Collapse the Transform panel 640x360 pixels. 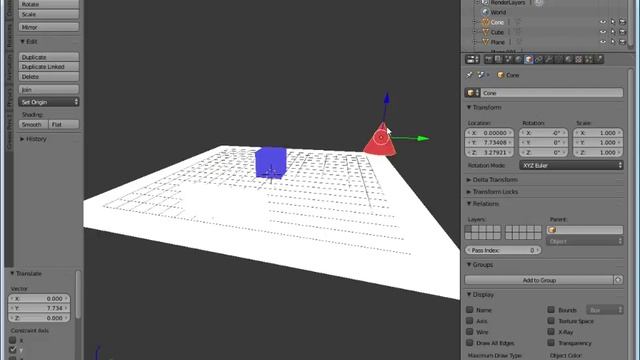484,107
